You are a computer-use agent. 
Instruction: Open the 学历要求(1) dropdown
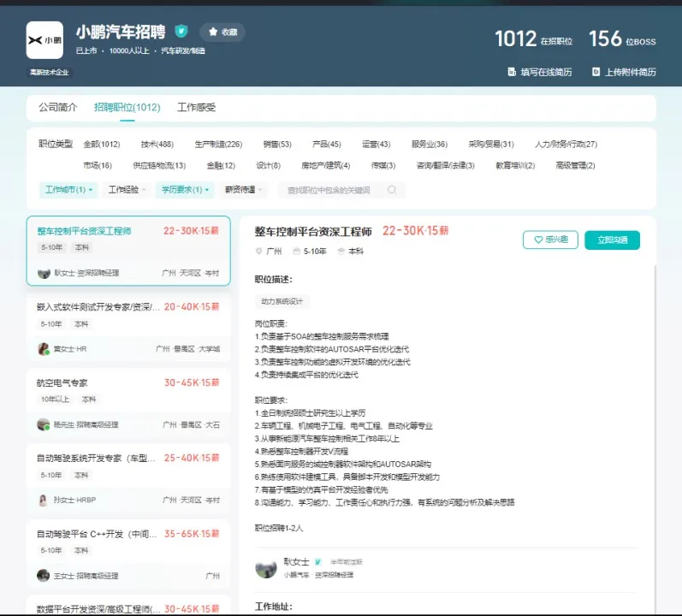point(185,190)
